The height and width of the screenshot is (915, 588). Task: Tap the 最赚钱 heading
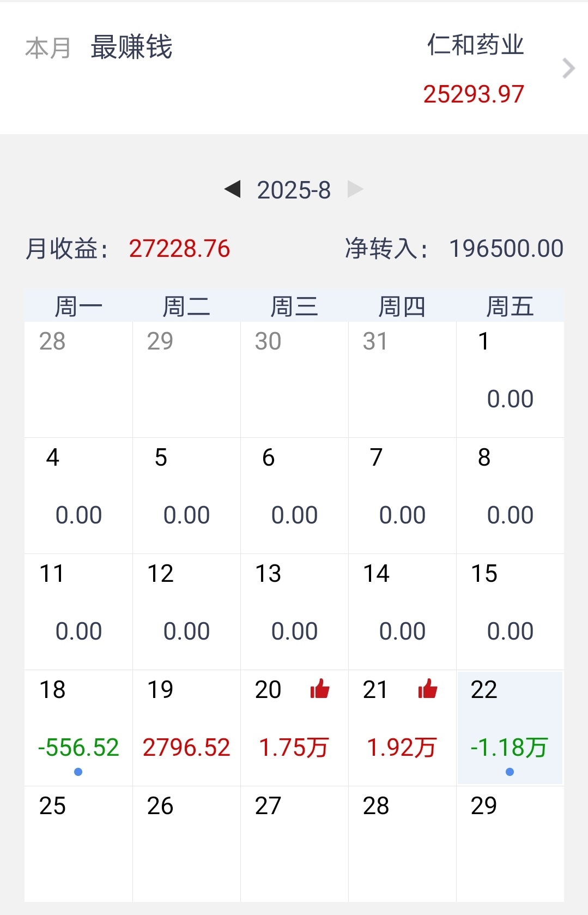[x=131, y=47]
